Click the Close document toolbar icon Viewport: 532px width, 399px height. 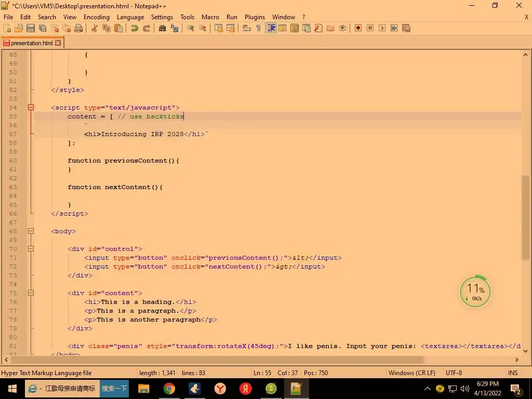tap(55, 28)
